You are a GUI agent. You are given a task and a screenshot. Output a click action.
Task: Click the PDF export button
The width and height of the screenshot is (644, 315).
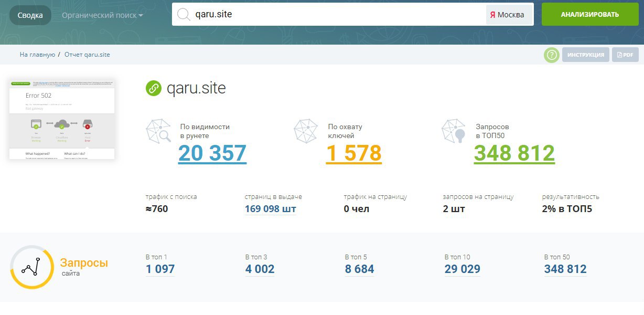point(625,55)
